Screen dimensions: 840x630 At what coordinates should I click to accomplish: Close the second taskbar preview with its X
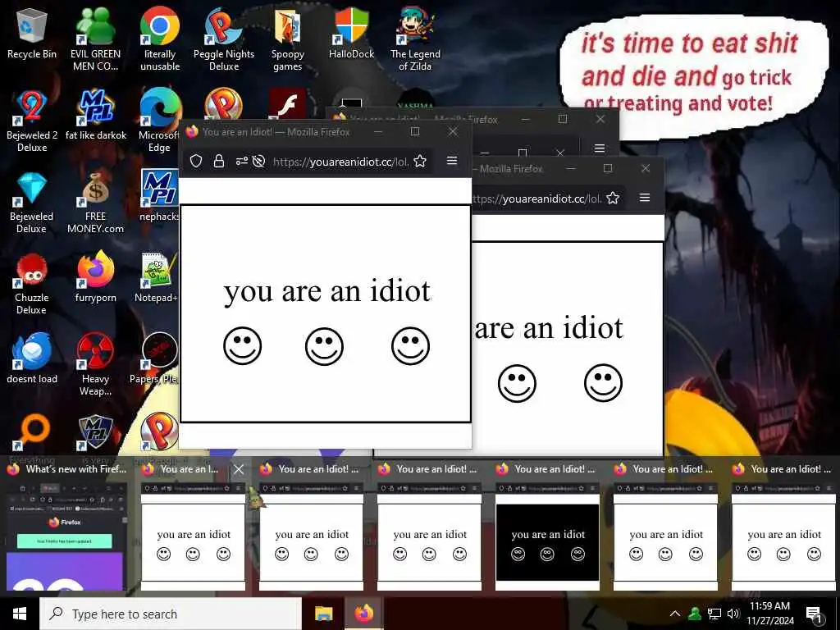tap(239, 469)
